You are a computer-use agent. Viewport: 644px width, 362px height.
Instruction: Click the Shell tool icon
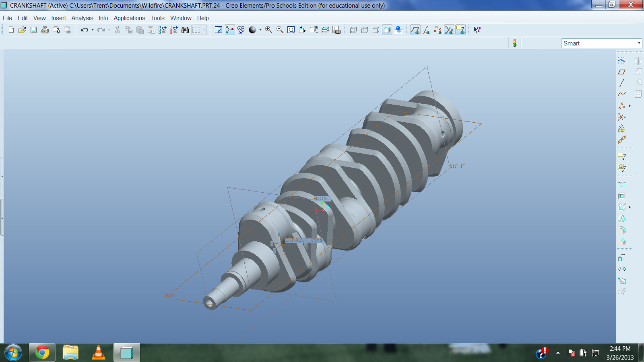[622, 196]
